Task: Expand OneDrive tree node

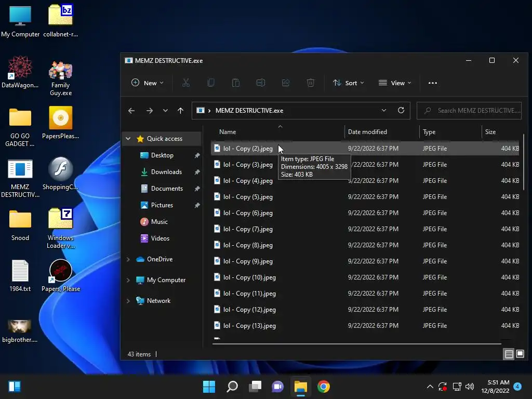Action: click(128, 259)
